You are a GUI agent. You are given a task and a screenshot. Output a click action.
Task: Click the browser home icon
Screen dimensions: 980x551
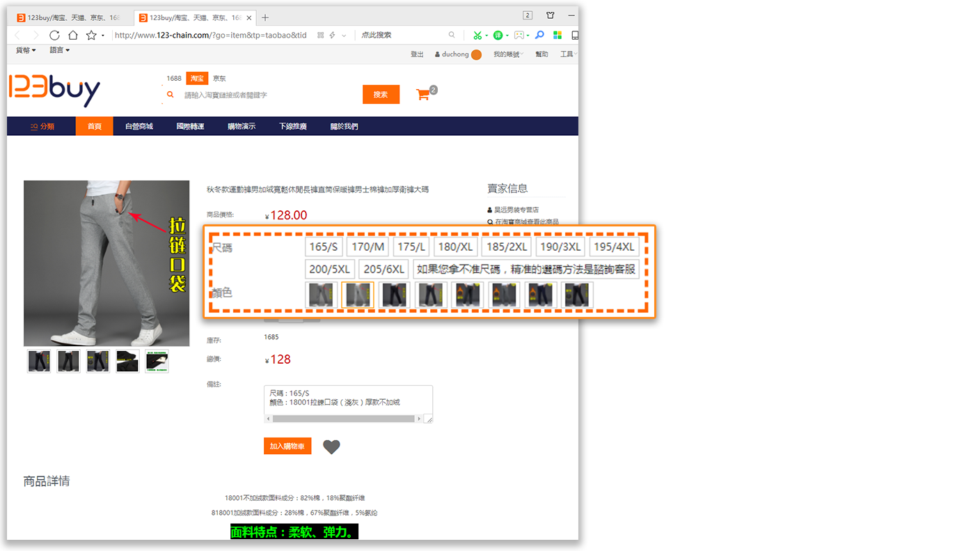pyautogui.click(x=73, y=36)
